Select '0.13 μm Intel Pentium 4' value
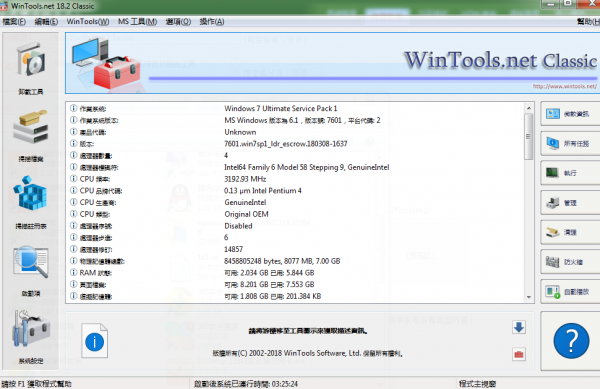Viewport: 600px width, 389px height. (263, 190)
